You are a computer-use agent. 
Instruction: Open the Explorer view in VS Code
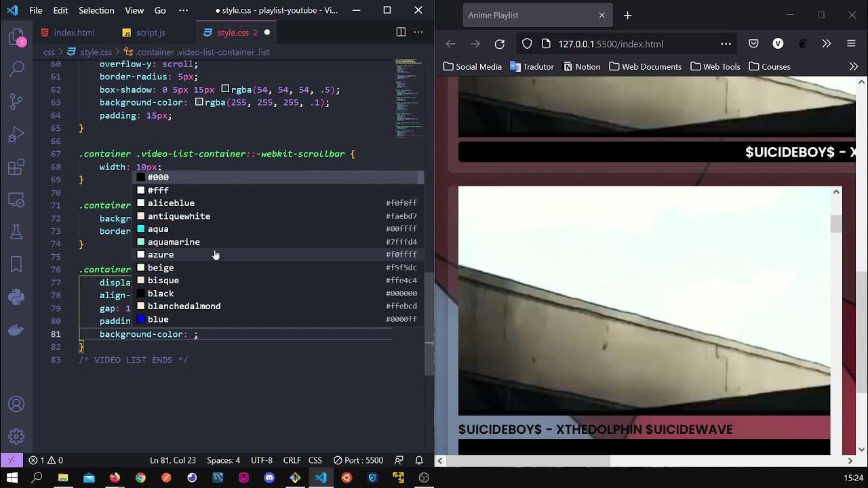(x=16, y=37)
